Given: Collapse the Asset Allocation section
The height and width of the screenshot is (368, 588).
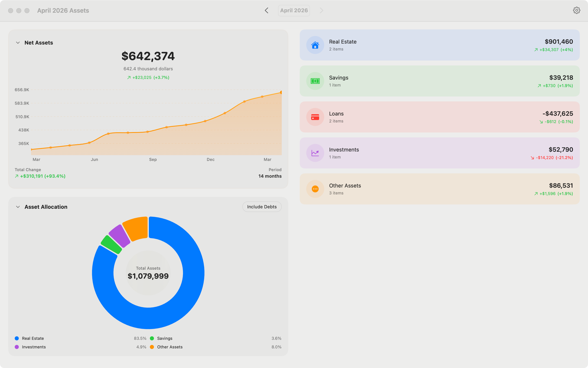Looking at the screenshot, I should 18,207.
